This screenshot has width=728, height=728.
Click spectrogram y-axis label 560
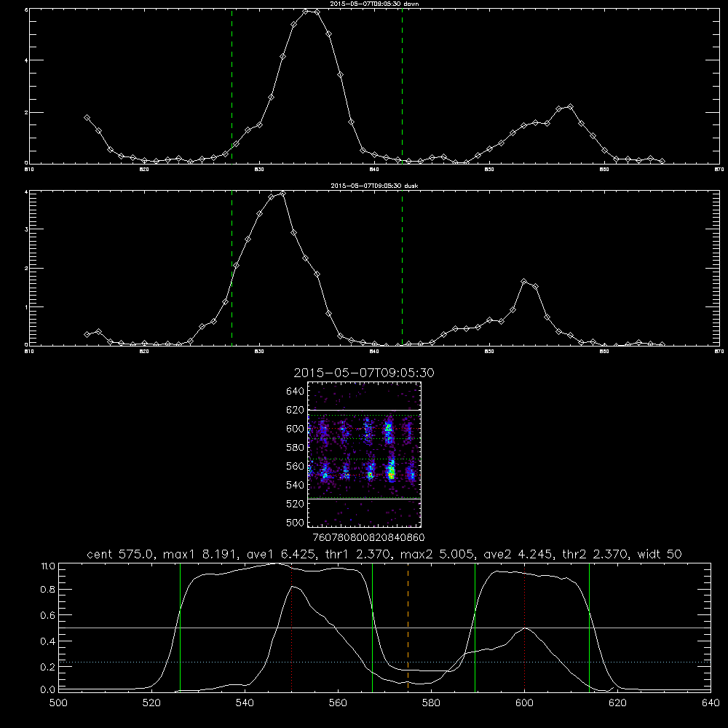pos(296,466)
